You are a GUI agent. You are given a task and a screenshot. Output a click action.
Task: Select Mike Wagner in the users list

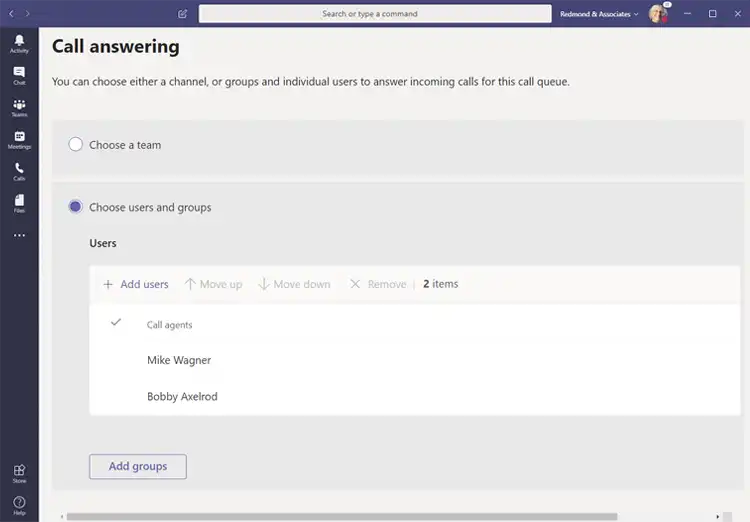pyautogui.click(x=179, y=360)
